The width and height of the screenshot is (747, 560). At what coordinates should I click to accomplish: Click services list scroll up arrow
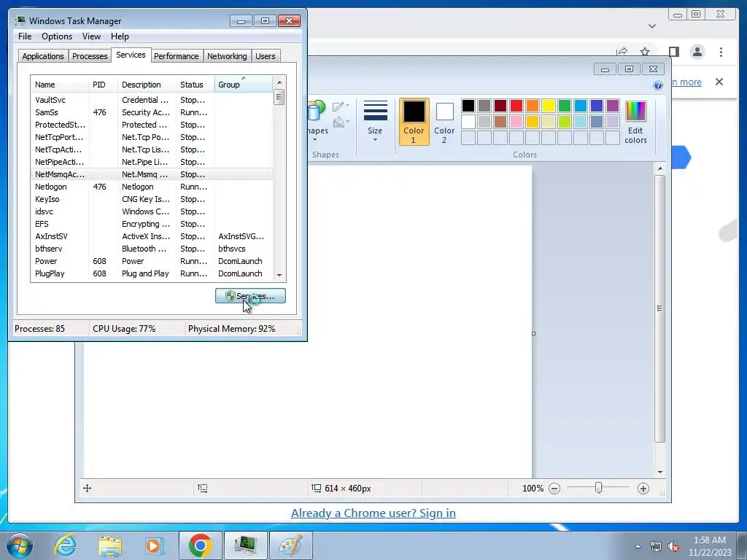tap(279, 82)
